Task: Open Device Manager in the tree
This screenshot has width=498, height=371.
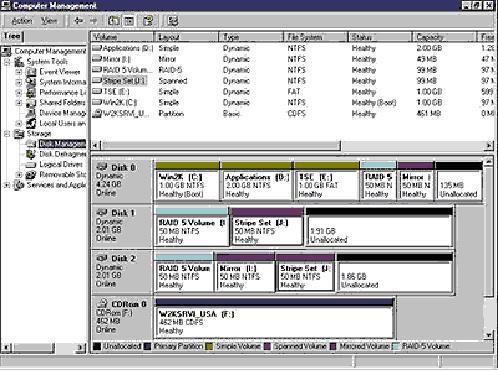Action: (x=63, y=113)
